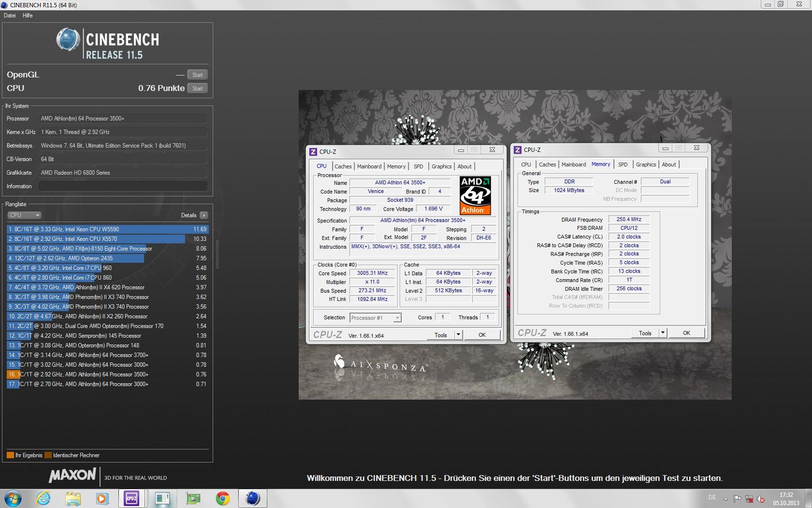Screen dimensions: 812x508
Task: Click the taskbar icon right of CPU-Z
Action: tap(162, 498)
